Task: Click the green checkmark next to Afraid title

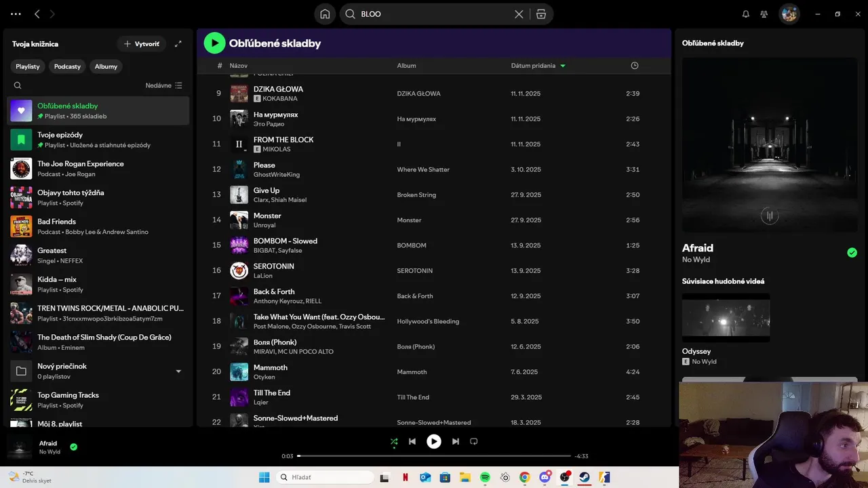Action: point(852,253)
